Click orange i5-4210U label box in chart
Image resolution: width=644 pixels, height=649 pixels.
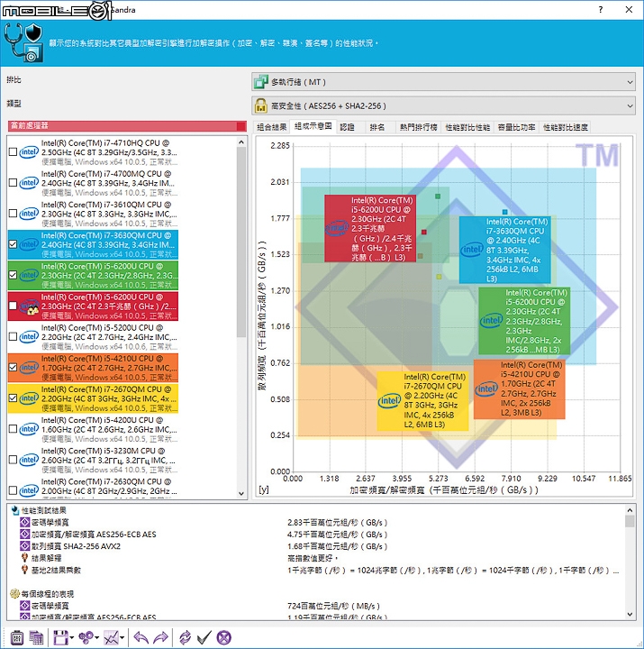(519, 389)
